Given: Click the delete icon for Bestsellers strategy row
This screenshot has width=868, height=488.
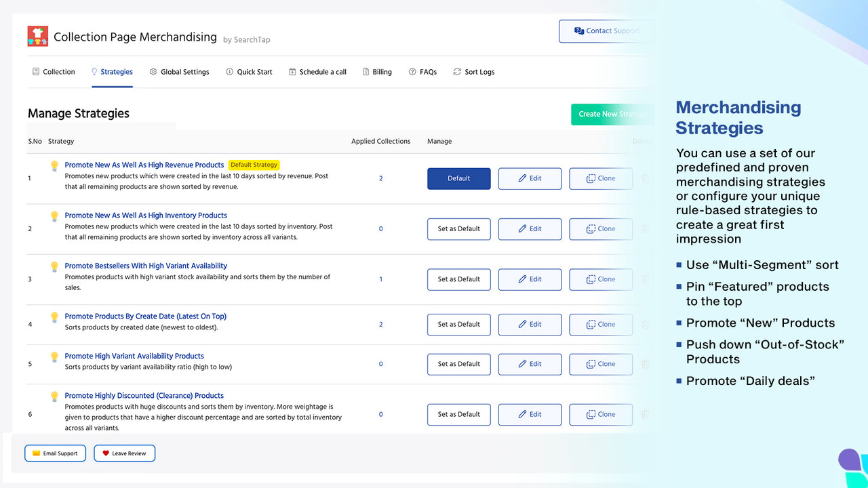Looking at the screenshot, I should click(x=645, y=279).
